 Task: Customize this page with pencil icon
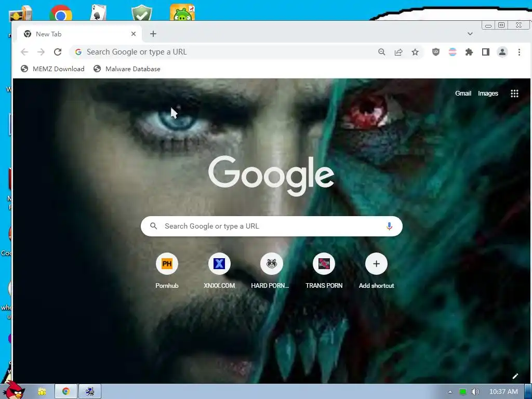pyautogui.click(x=515, y=376)
